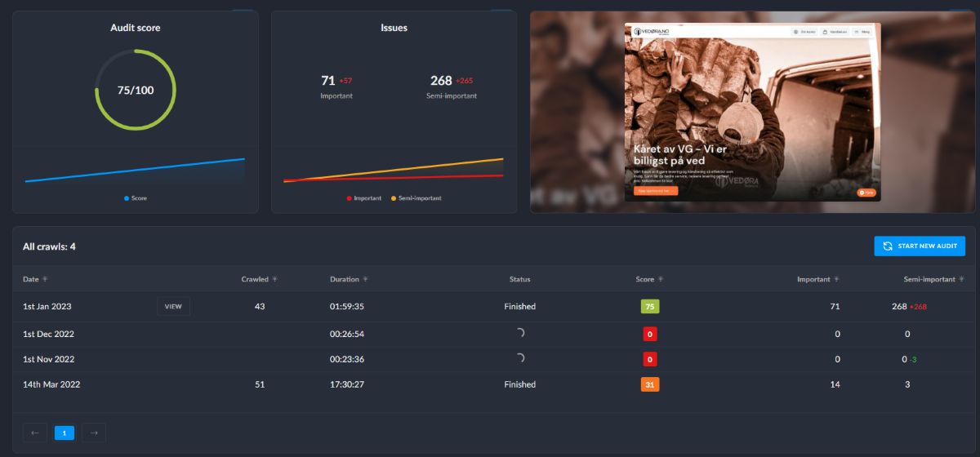The width and height of the screenshot is (980, 457).
Task: Select the 14th Mar 2022 date cell
Action: click(x=51, y=384)
